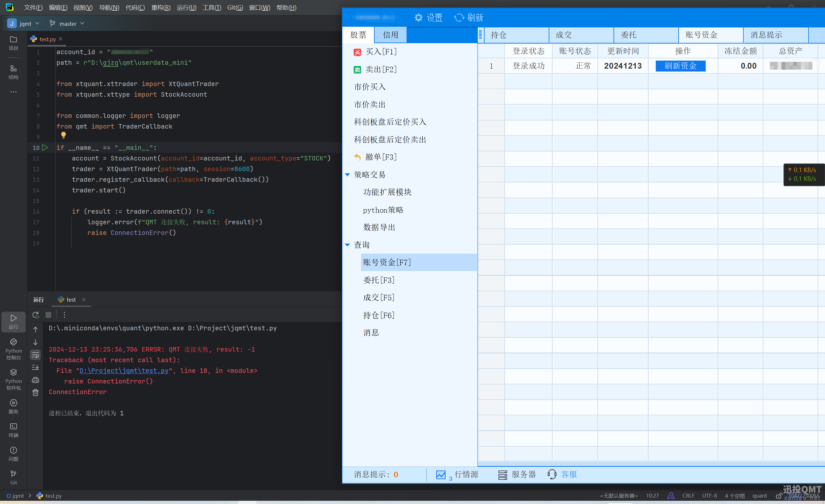Open the Services tool window
Viewport: 825px width, 504px height.
coord(14,406)
